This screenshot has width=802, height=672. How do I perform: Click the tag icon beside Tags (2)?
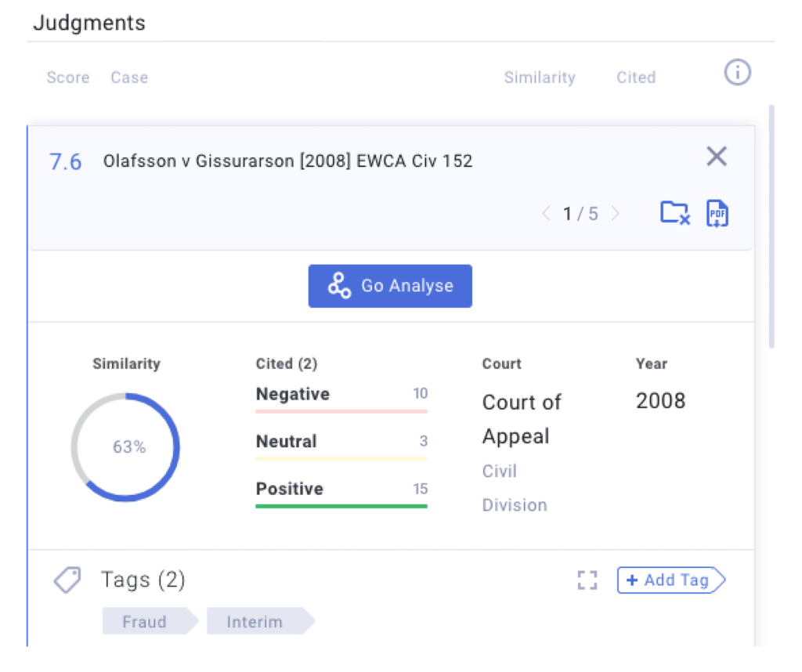point(67,580)
